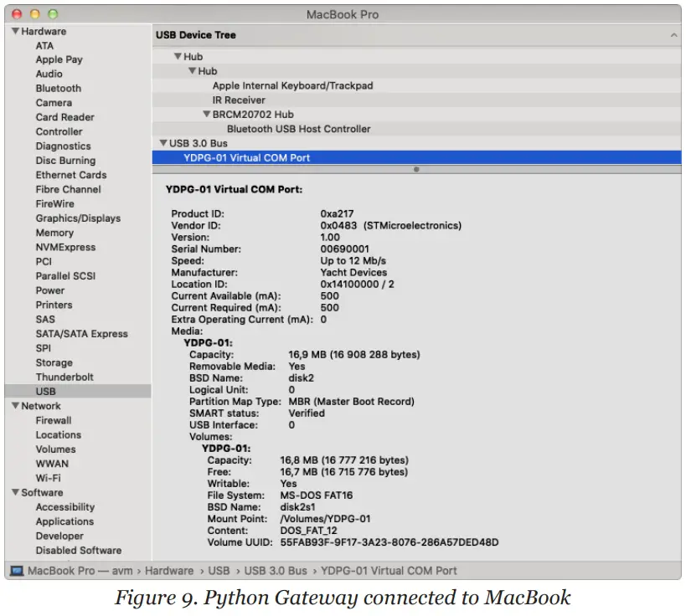Open Graphics/Displays category
Viewport: 686px width, 616px height.
78,218
